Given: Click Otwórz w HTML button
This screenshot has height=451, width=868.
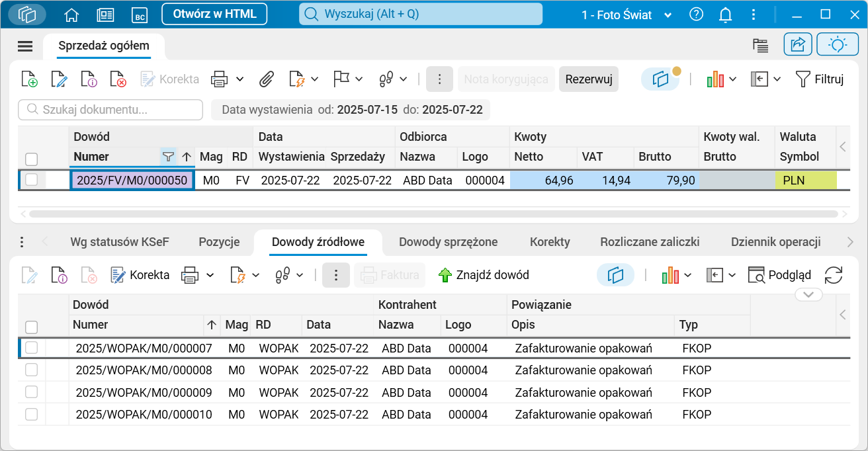Looking at the screenshot, I should click(214, 14).
